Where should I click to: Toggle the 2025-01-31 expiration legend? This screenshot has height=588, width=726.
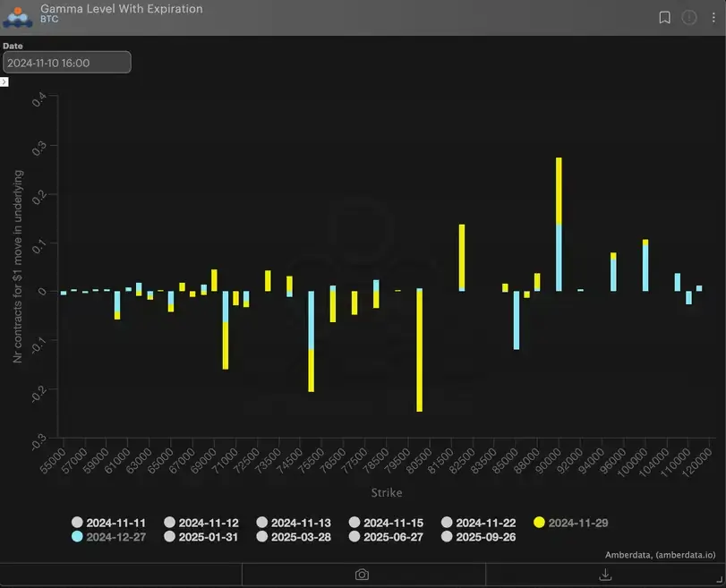(x=201, y=537)
